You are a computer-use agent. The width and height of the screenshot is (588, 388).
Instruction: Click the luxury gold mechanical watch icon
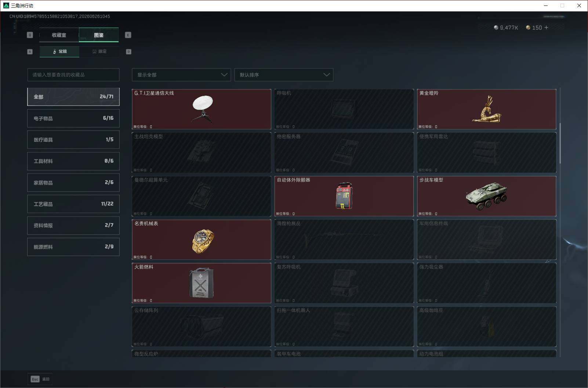click(x=203, y=241)
